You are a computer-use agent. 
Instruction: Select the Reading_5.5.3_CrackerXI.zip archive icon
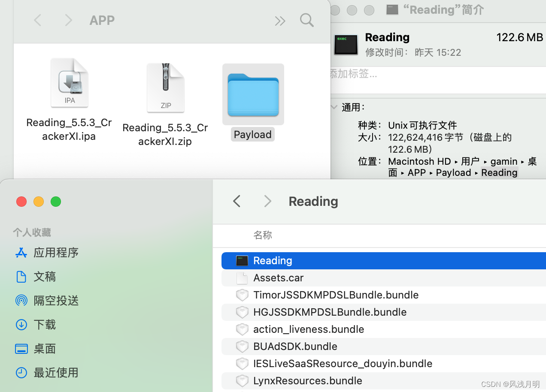[166, 87]
